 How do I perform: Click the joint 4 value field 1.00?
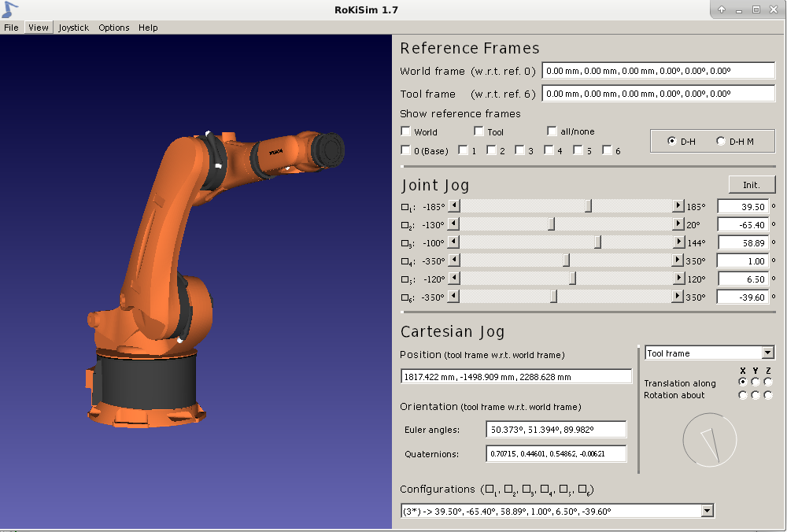pos(744,260)
